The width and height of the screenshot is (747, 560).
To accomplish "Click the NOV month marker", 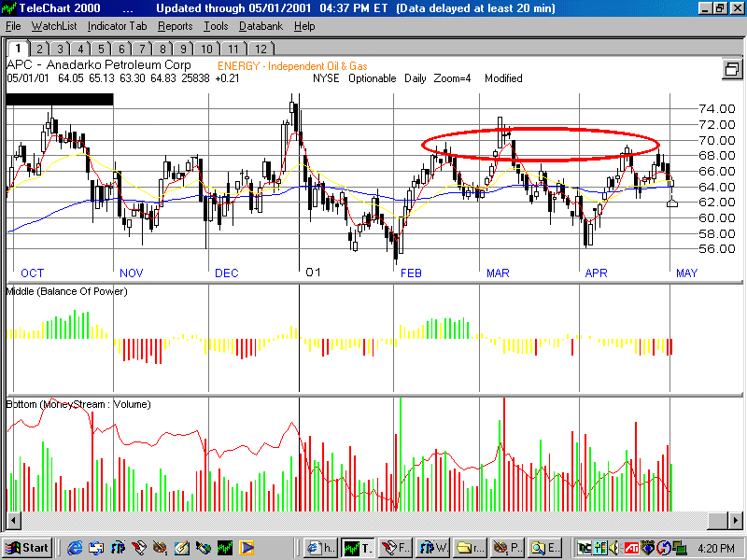I will tap(132, 273).
